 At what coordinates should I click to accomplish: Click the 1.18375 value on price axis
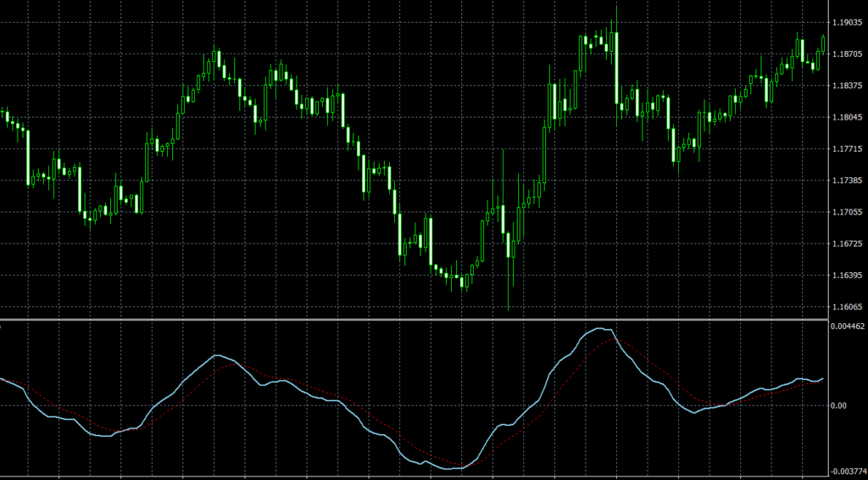[x=846, y=86]
